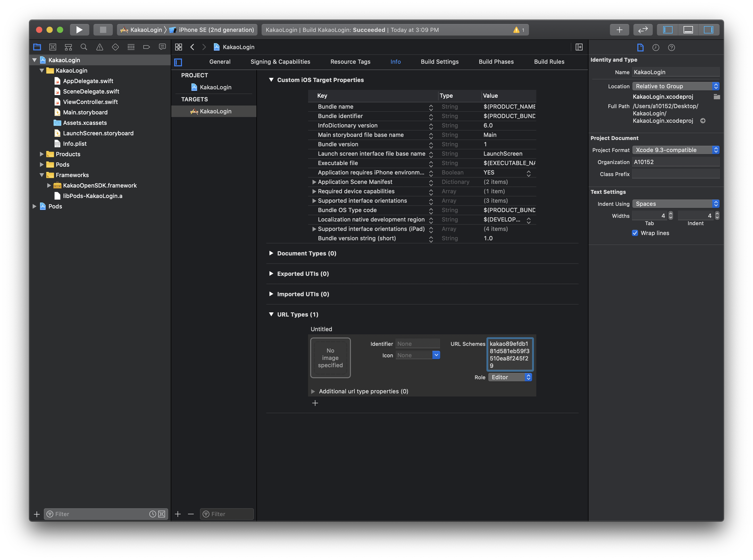Click the code review arrows button
The image size is (753, 560).
point(643,30)
